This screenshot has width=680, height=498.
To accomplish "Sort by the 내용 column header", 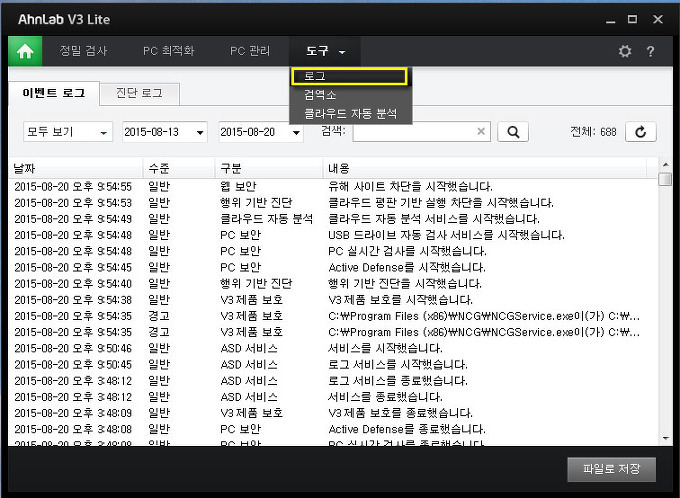I will (484, 168).
